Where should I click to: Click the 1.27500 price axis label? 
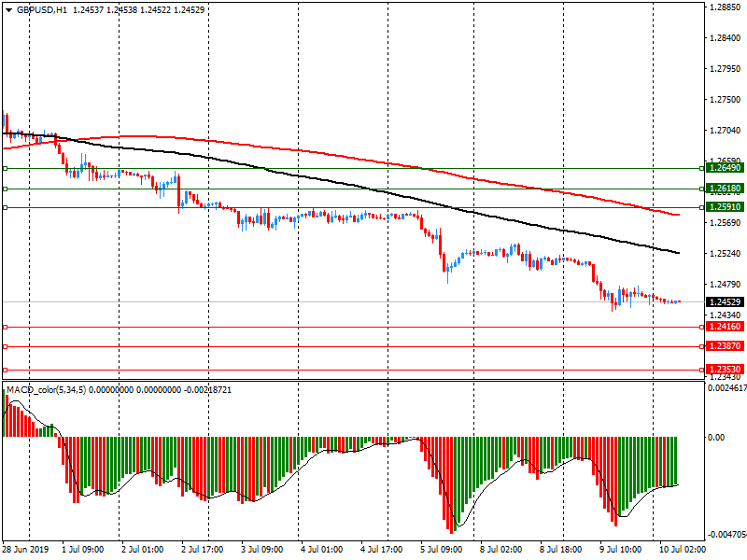pyautogui.click(x=726, y=100)
